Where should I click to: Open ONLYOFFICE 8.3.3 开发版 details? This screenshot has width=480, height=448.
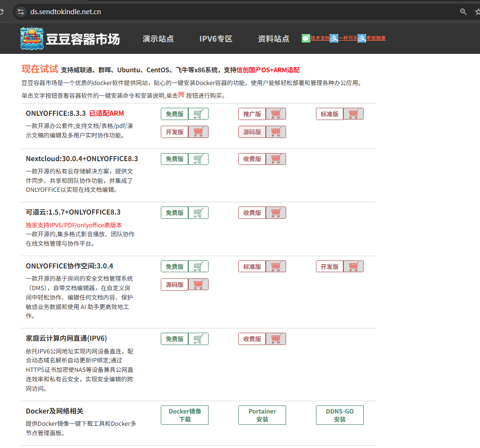coord(175,132)
